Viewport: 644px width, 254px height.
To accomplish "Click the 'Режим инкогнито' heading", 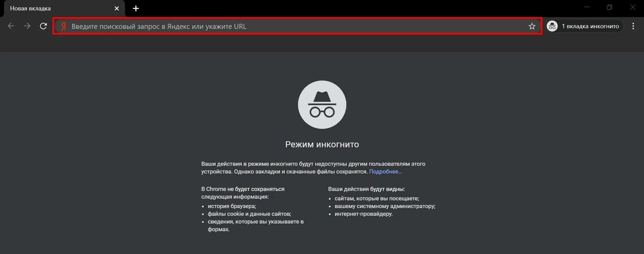I will click(322, 144).
